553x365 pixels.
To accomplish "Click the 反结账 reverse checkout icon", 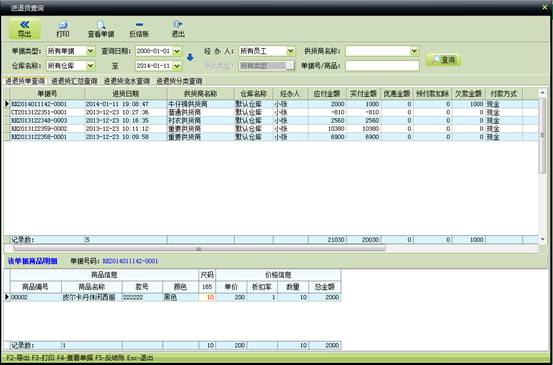I will coord(139,29).
